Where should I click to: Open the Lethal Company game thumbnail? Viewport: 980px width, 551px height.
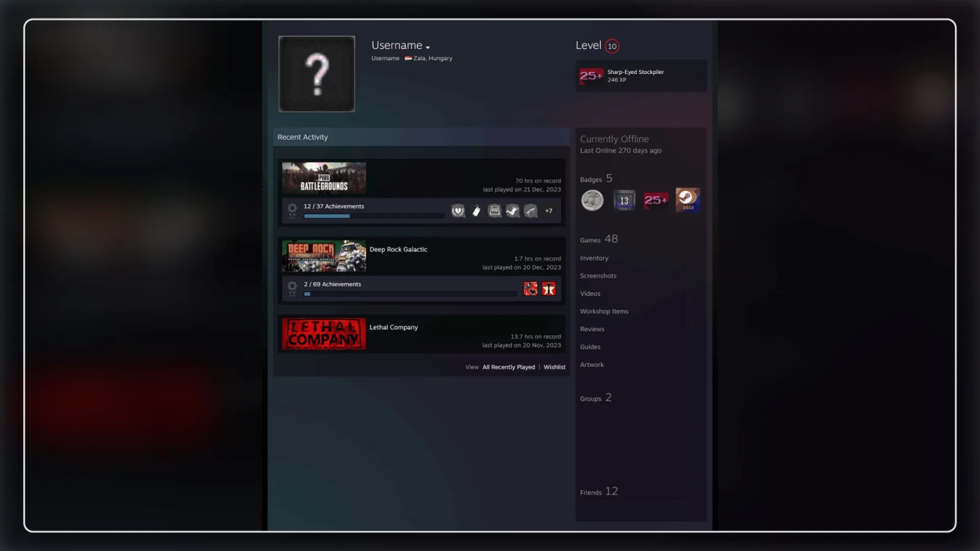pyautogui.click(x=324, y=334)
